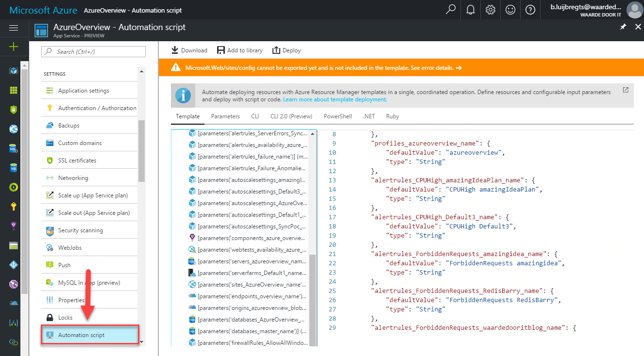Click the scroll-up arrow above the settings list

(x=141, y=71)
